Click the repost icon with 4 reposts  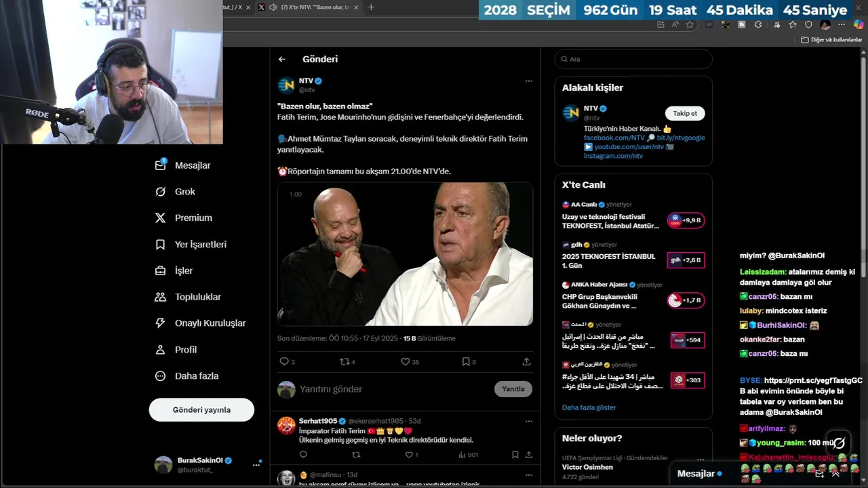tap(344, 362)
